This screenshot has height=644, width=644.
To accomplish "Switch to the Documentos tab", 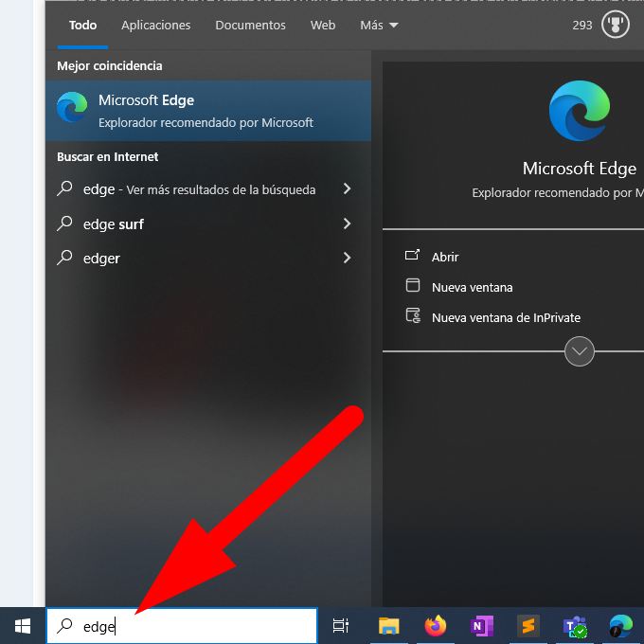I will coord(250,26).
